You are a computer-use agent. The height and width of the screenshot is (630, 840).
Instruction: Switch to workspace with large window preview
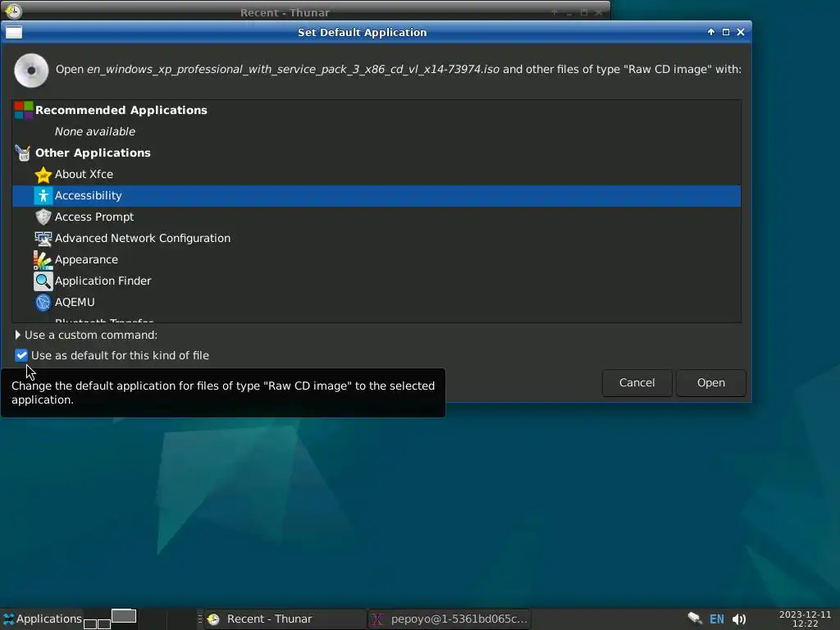(124, 616)
